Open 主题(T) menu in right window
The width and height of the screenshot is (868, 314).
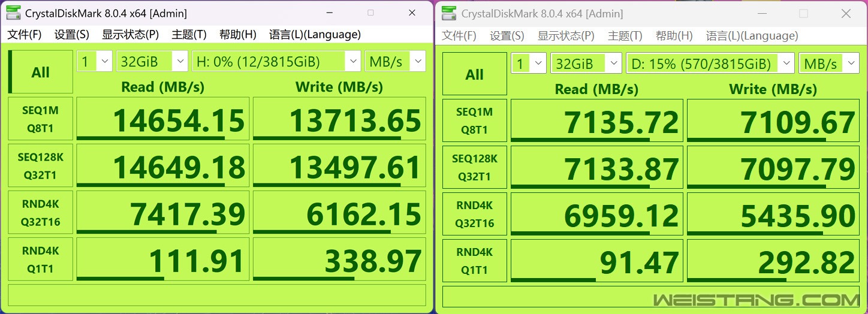tap(625, 36)
